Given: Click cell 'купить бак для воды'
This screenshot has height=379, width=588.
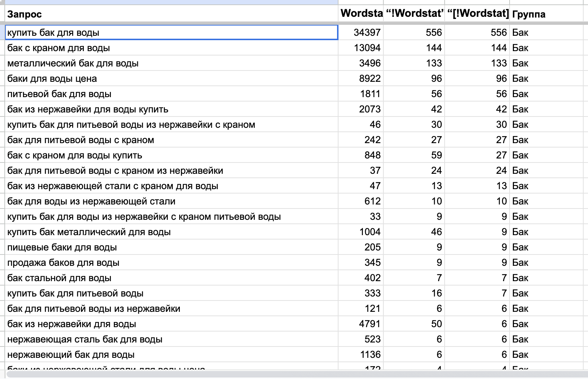Looking at the screenshot, I should pos(172,32).
